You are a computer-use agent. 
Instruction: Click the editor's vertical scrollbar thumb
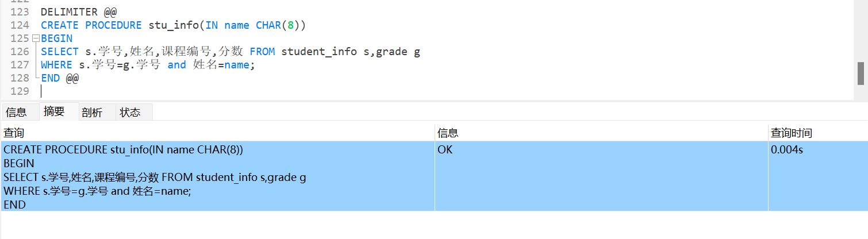tap(861, 73)
